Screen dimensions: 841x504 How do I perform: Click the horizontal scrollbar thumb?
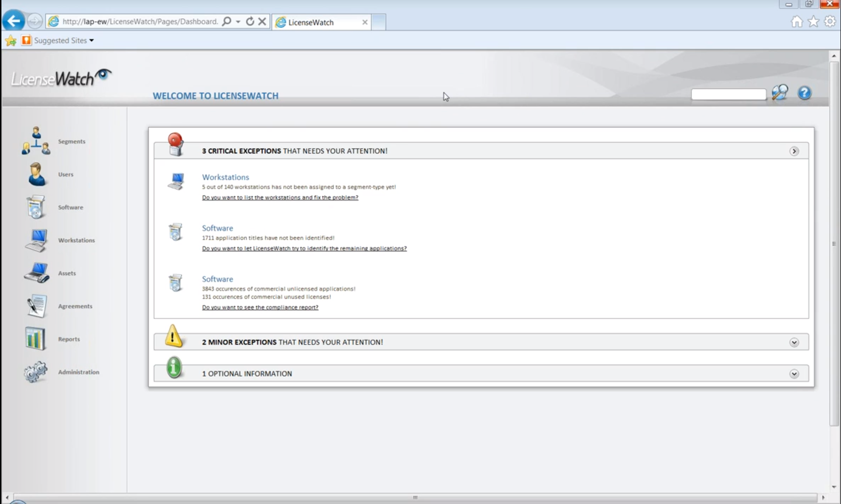[415, 497]
